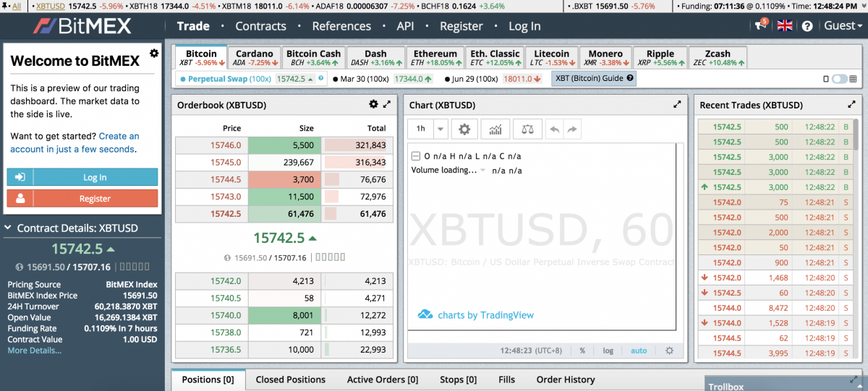This screenshot has width=868, height=391.
Task: Open charts by TradingView link
Action: [x=486, y=315]
